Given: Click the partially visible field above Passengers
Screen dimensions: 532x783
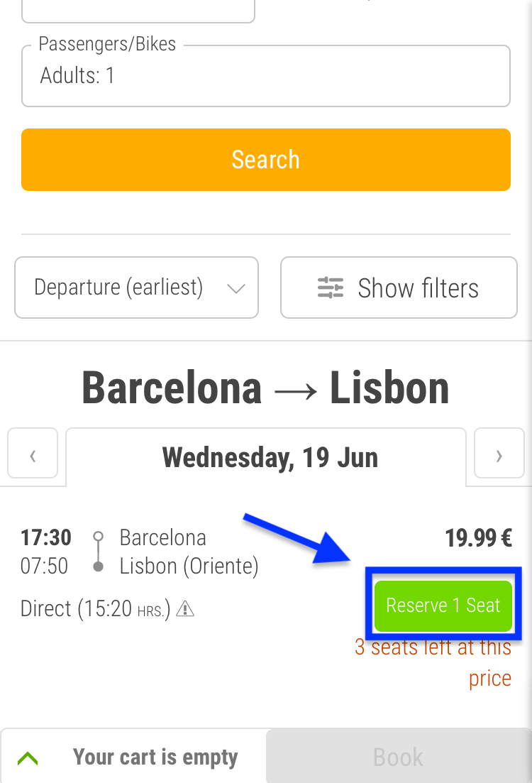Looking at the screenshot, I should (138, 11).
